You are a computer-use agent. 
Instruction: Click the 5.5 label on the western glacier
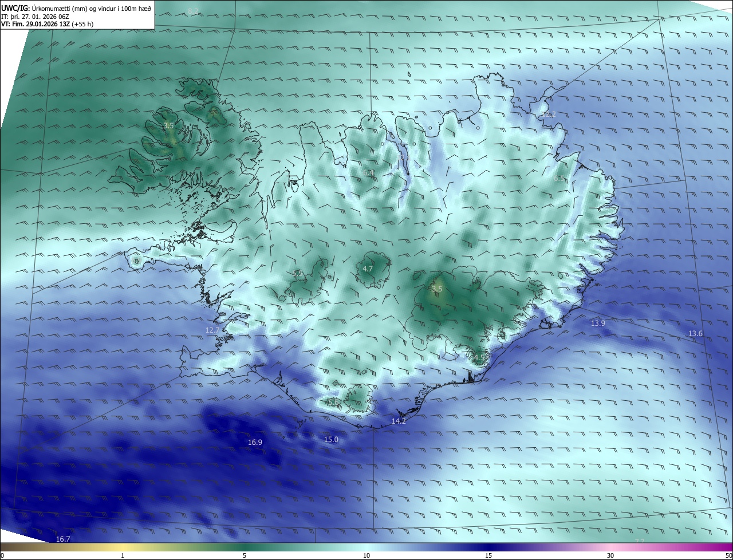[x=297, y=274]
